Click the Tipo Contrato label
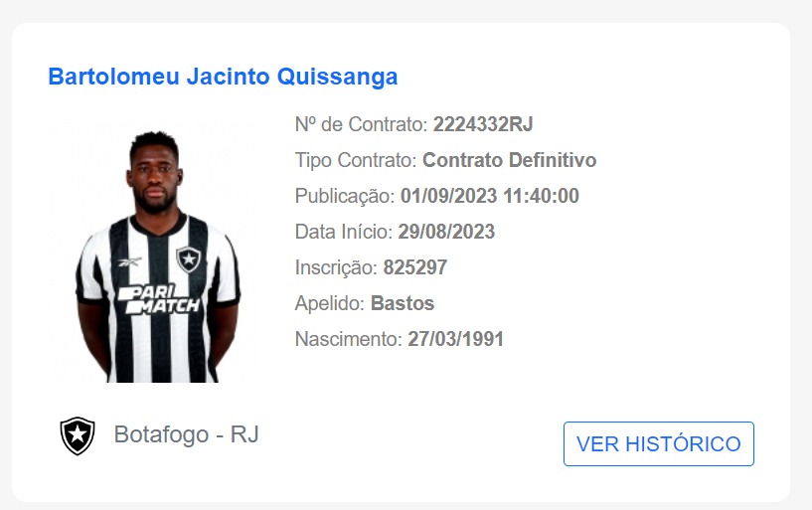Viewport: 812px width, 510px height. (356, 160)
